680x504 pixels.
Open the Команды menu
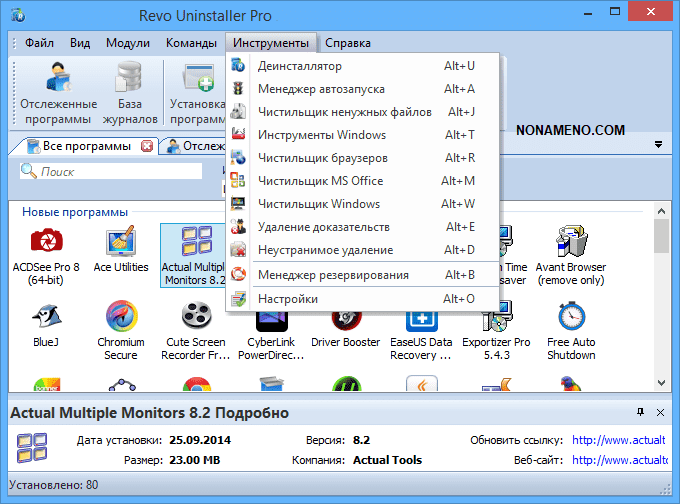coord(192,43)
